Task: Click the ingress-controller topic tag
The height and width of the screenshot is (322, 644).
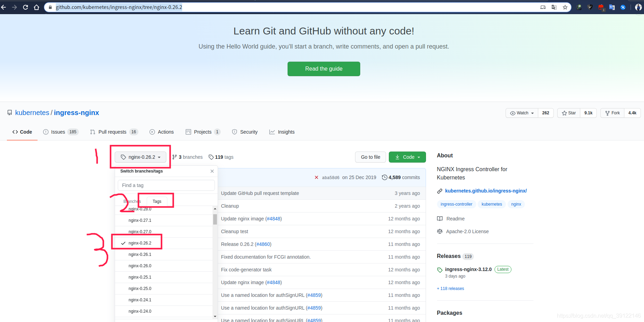Action: [456, 204]
